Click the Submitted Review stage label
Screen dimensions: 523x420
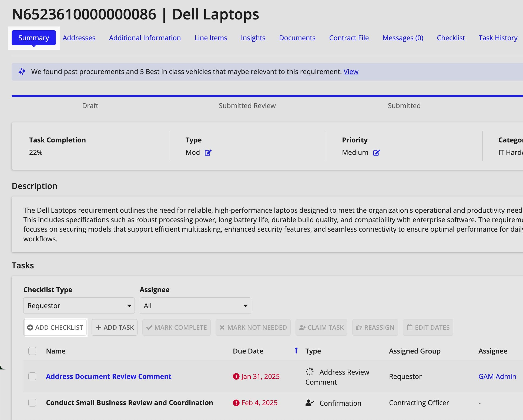coord(247,106)
